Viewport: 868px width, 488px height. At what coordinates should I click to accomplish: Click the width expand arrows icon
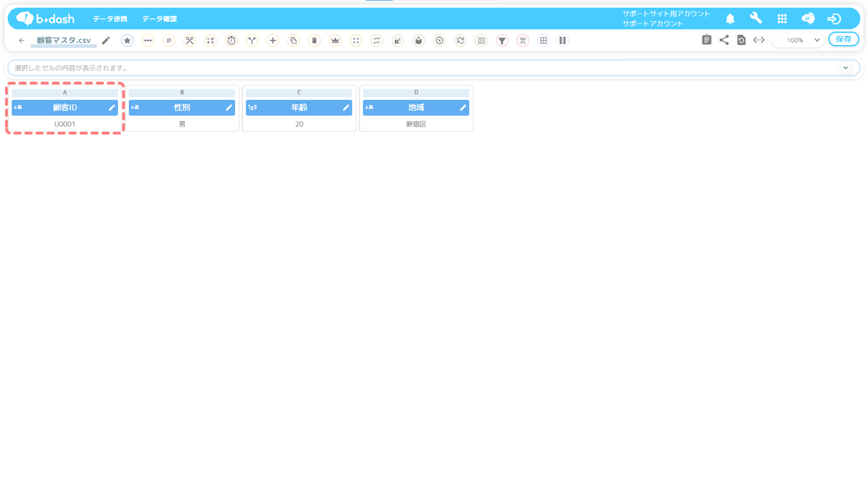coord(759,40)
